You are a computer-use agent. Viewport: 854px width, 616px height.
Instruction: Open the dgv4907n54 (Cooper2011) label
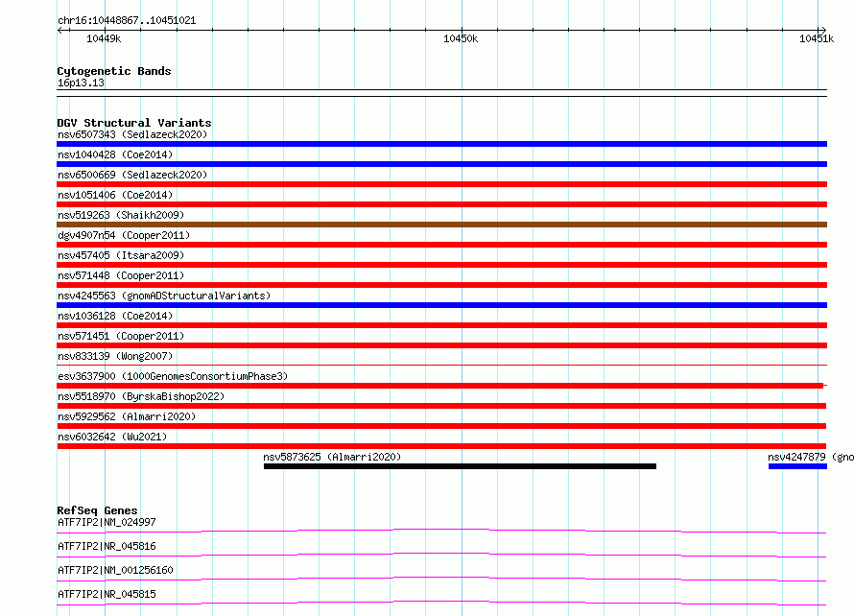pos(124,235)
